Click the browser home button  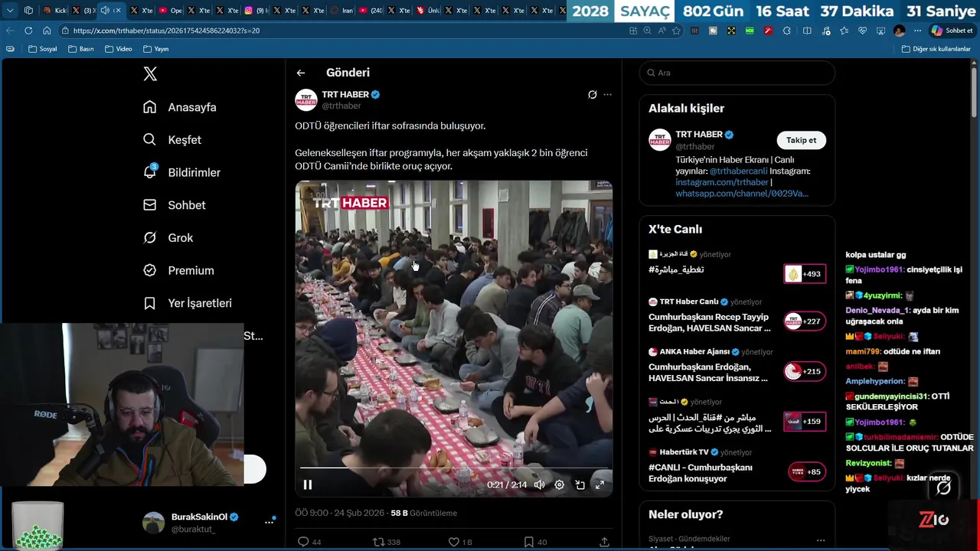[47, 31]
